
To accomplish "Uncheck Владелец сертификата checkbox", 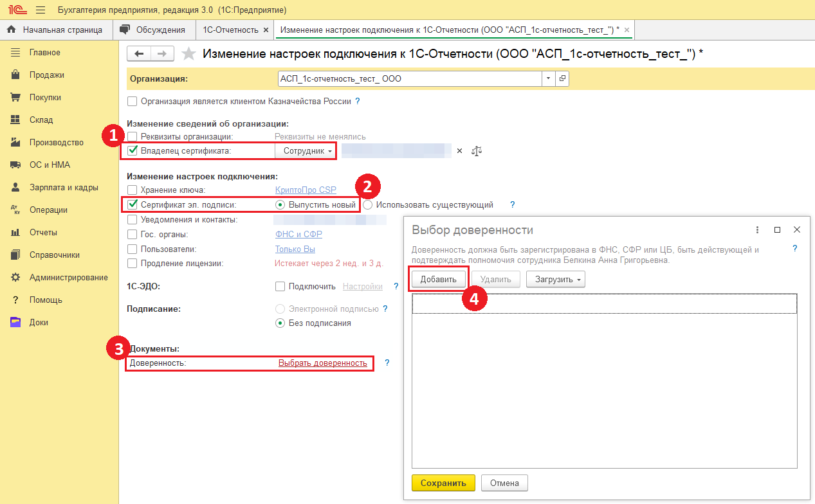I will tap(133, 151).
